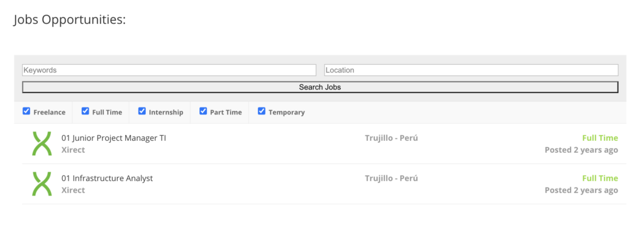Image resolution: width=644 pixels, height=227 pixels.
Task: Click the Search Jobs button
Action: (320, 87)
